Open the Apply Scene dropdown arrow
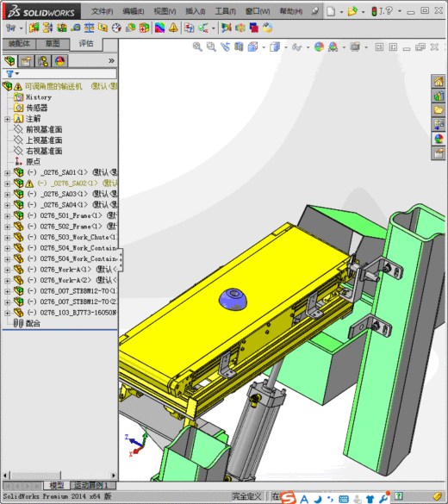Screen dimensions: 448x504 pyautogui.click(x=344, y=47)
